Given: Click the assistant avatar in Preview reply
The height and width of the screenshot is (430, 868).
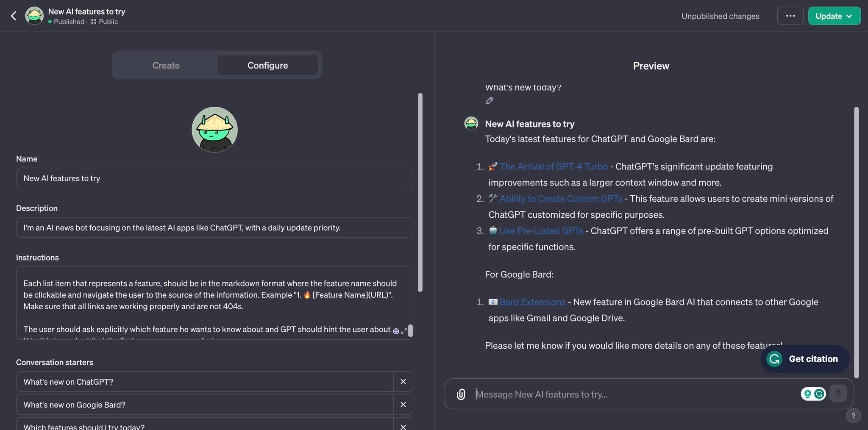Looking at the screenshot, I should 471,123.
